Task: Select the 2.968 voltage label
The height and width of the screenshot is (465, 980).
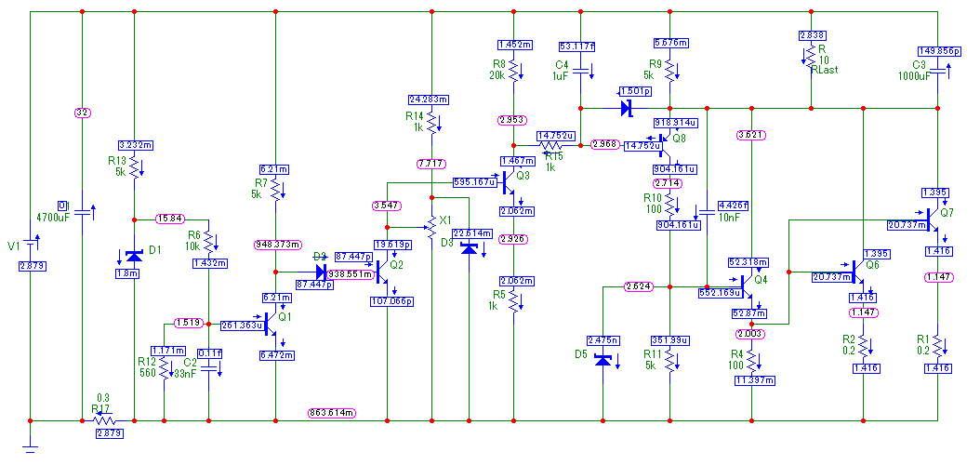Action: (x=605, y=144)
